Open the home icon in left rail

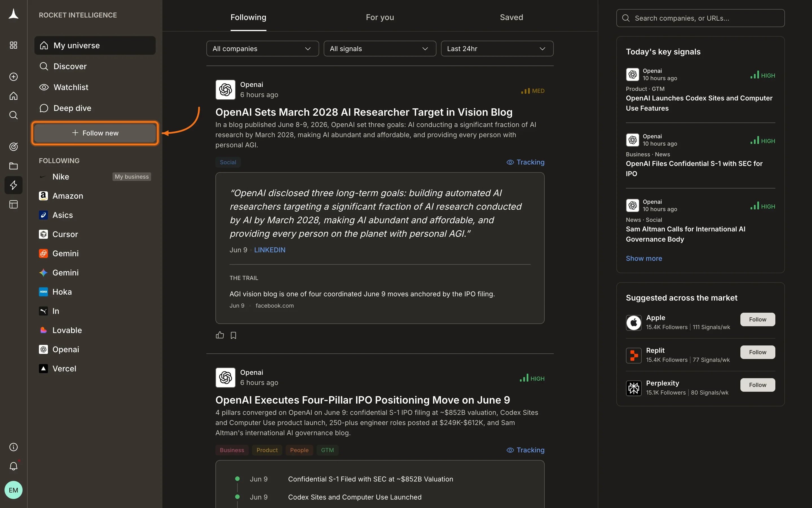14,96
